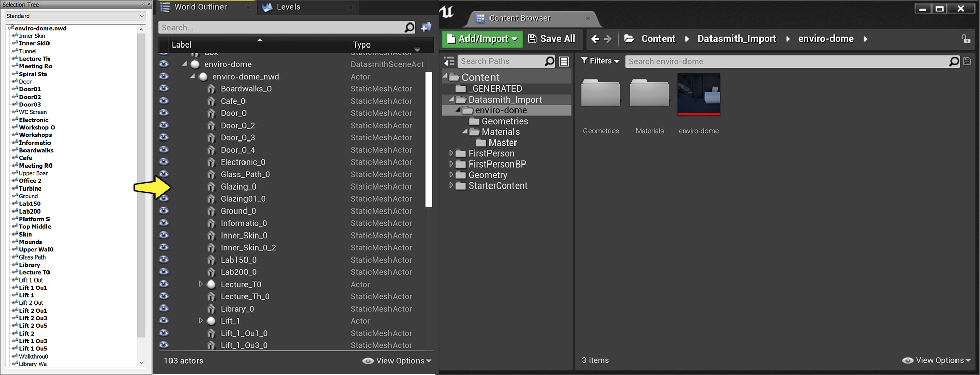
Task: Toggle visibility of enviro-dome scene actor
Action: [164, 64]
